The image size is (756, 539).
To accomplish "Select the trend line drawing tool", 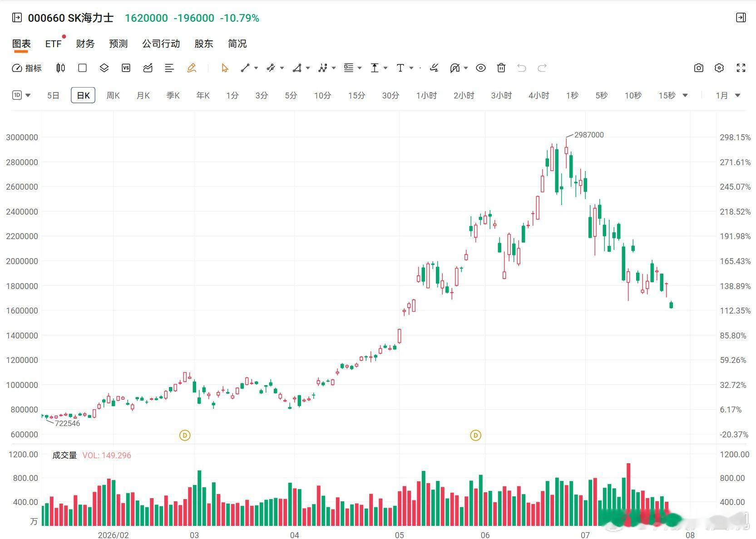I will pyautogui.click(x=245, y=68).
